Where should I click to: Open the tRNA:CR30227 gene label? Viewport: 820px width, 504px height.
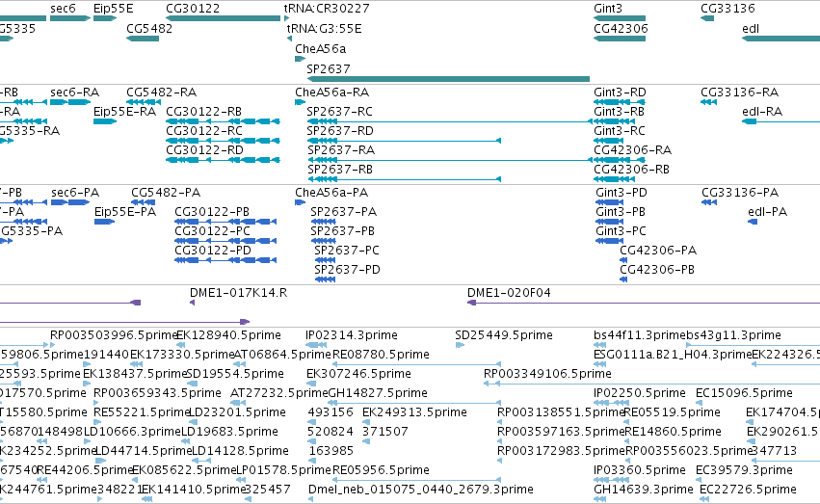[x=327, y=9]
